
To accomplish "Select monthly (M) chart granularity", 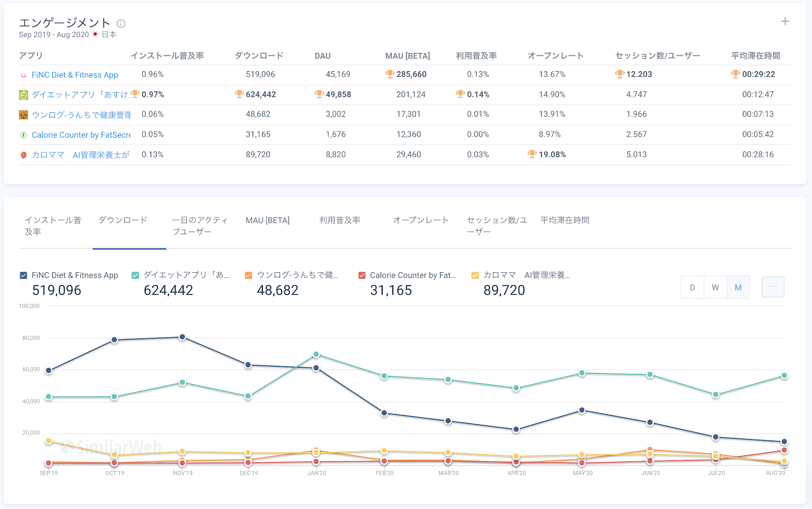I will point(738,288).
